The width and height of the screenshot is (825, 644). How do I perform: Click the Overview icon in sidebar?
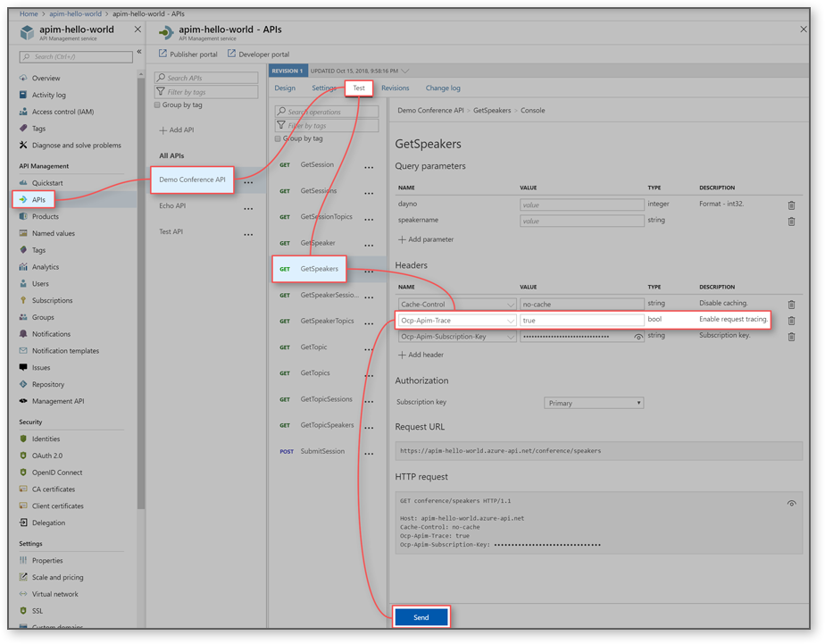(x=23, y=78)
